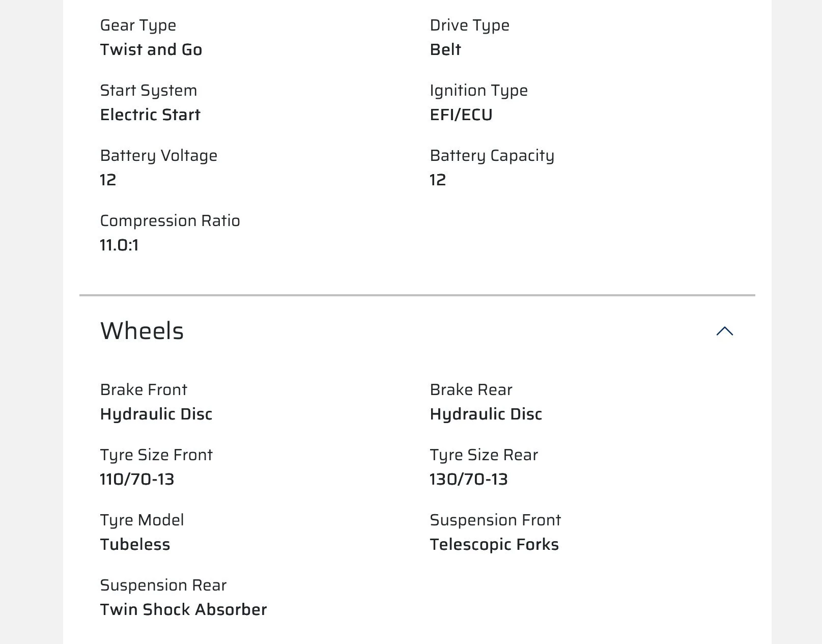Select the Tubeless tyre model value
Image resolution: width=822 pixels, height=644 pixels.
click(x=135, y=544)
